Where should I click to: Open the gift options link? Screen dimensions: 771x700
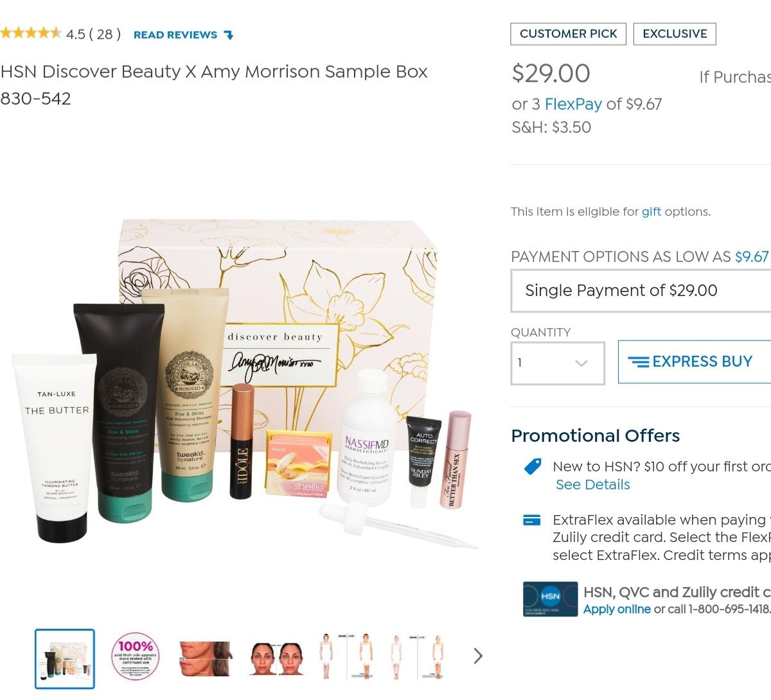pyautogui.click(x=651, y=211)
